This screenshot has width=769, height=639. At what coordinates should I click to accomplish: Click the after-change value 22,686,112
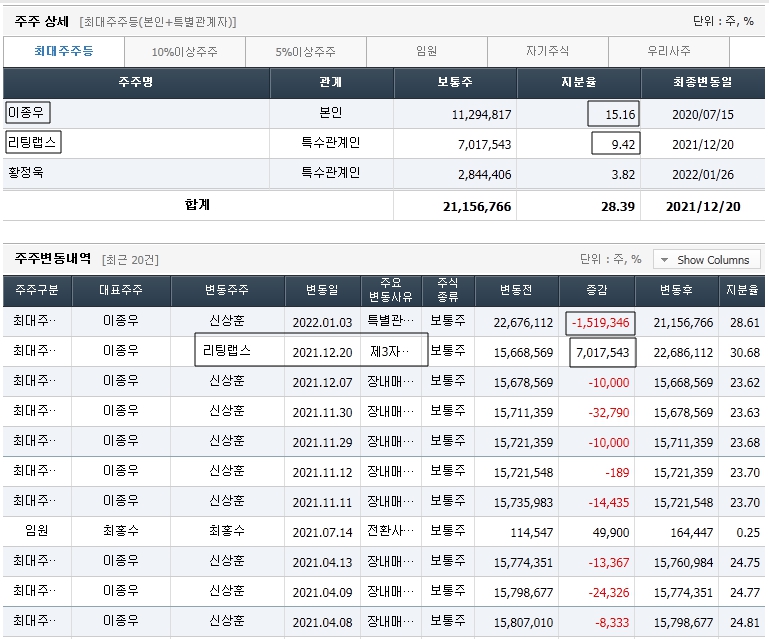tap(683, 353)
